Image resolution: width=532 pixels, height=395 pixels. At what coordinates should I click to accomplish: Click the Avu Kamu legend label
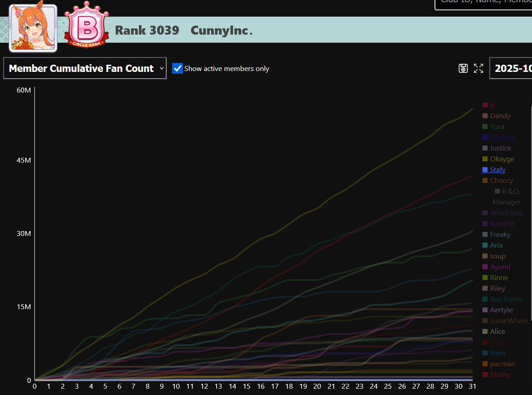point(506,299)
